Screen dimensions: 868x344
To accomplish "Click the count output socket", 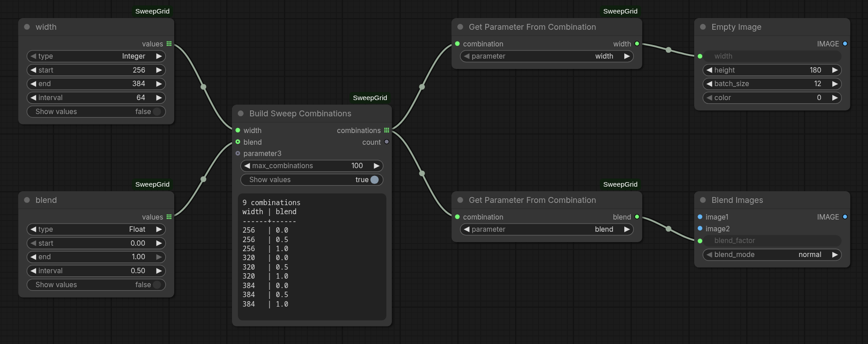I will [387, 142].
